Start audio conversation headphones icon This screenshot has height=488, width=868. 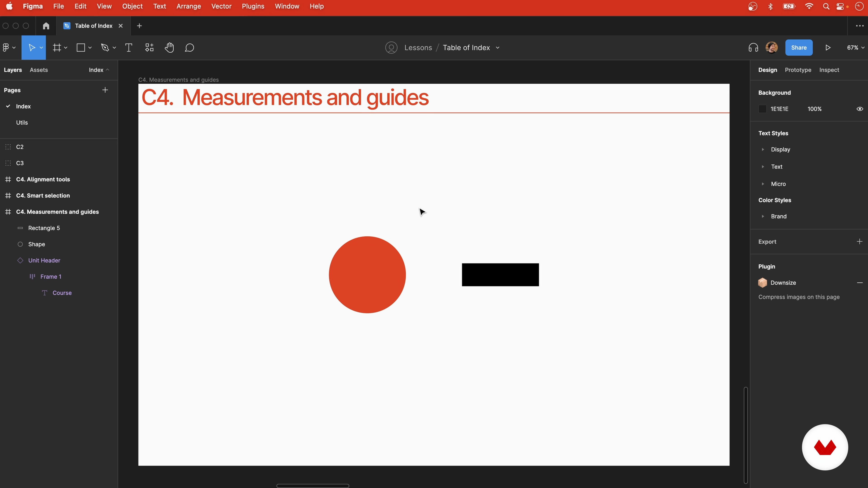click(x=753, y=47)
